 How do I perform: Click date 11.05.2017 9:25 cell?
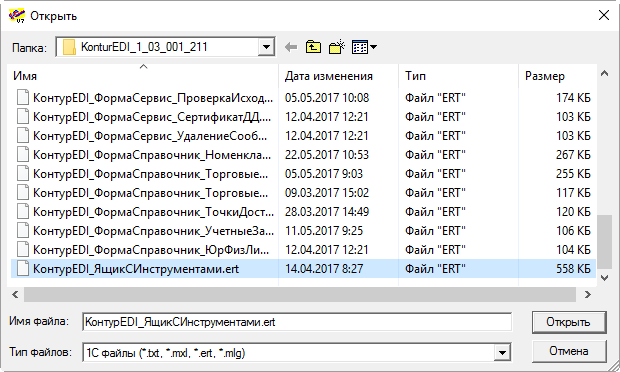click(323, 230)
